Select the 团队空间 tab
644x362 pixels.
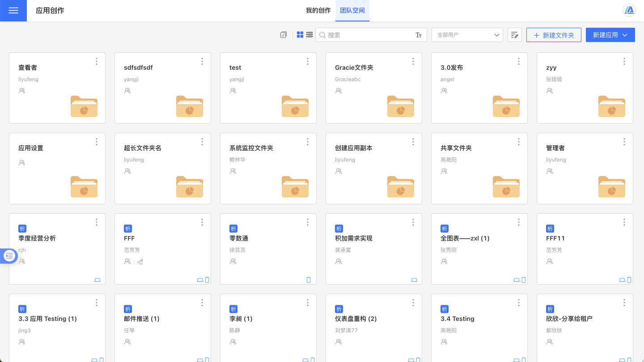pos(352,11)
